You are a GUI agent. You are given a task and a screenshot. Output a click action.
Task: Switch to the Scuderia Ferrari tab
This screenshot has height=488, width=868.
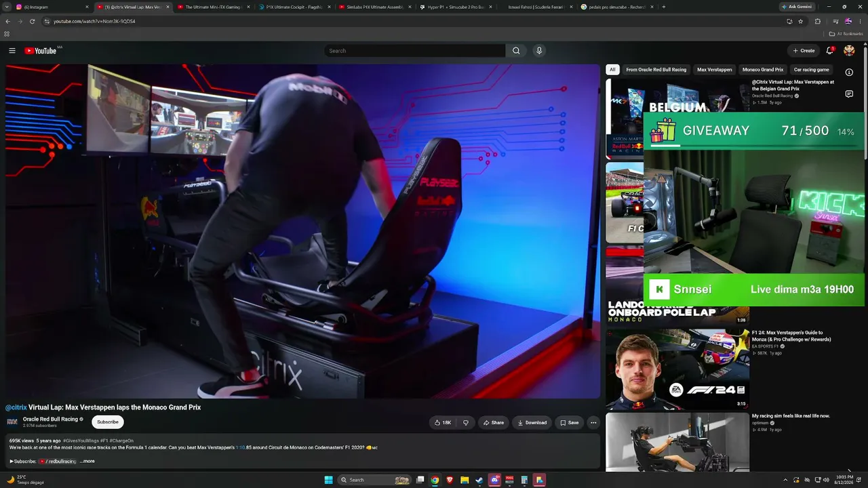click(x=536, y=7)
